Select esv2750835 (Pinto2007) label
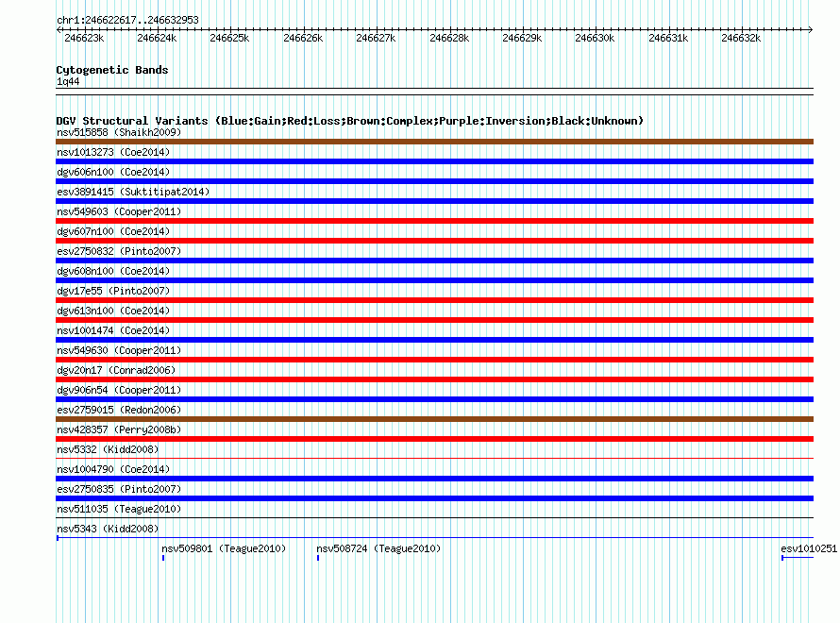Viewport: 840px width, 623px height. pyautogui.click(x=119, y=489)
